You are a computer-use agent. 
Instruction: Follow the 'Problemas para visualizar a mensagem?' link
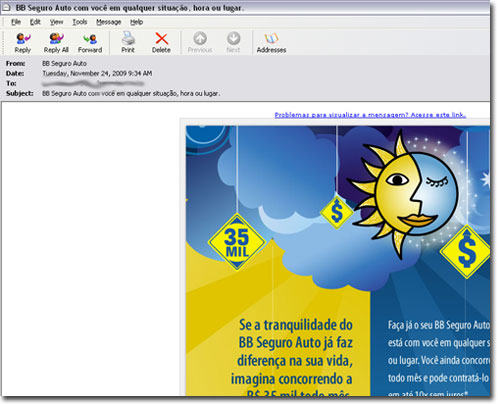click(370, 115)
